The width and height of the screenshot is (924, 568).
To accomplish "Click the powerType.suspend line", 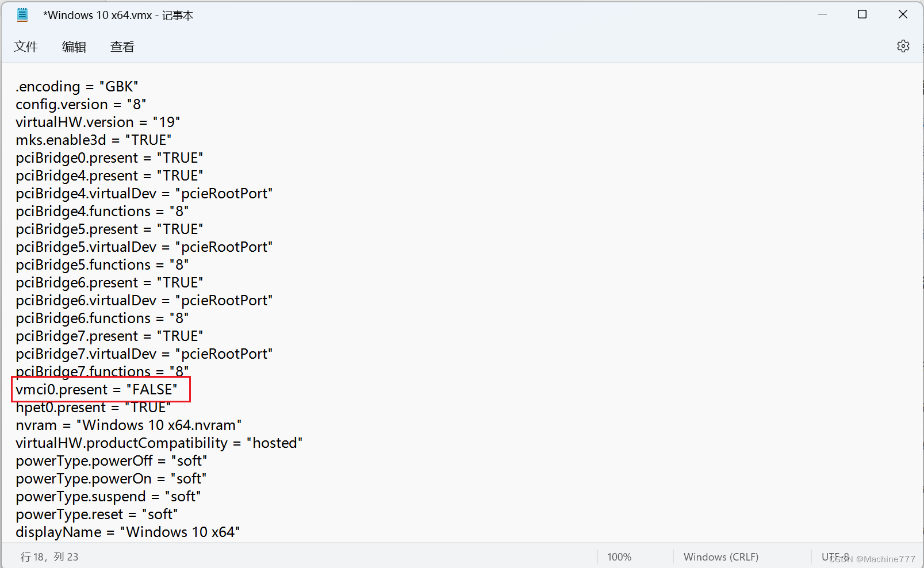I will click(x=109, y=497).
